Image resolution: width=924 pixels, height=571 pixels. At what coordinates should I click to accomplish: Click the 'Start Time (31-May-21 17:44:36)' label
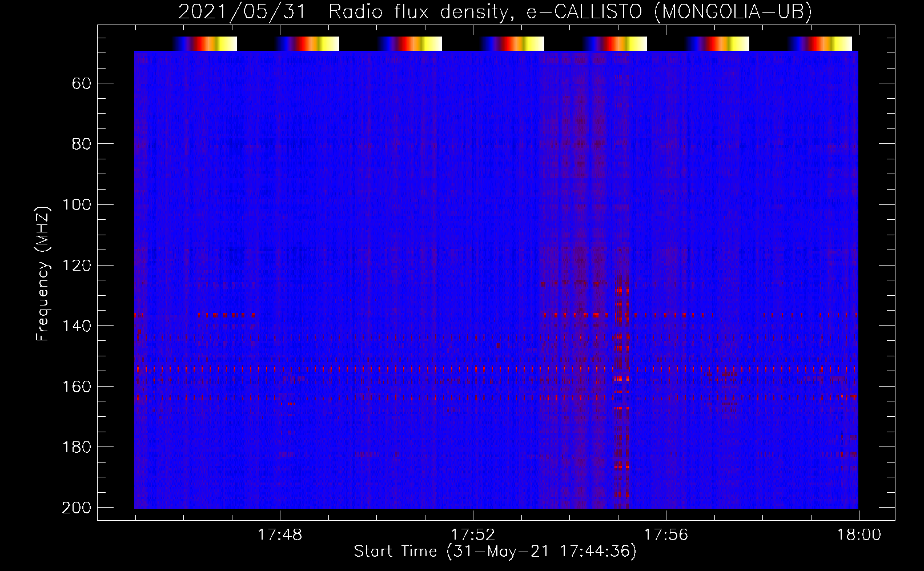click(495, 552)
